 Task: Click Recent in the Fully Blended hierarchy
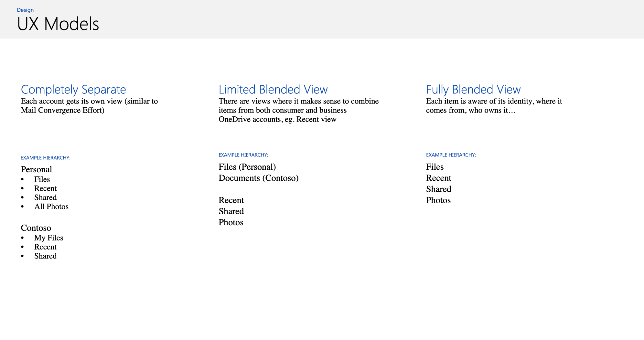[x=439, y=178]
